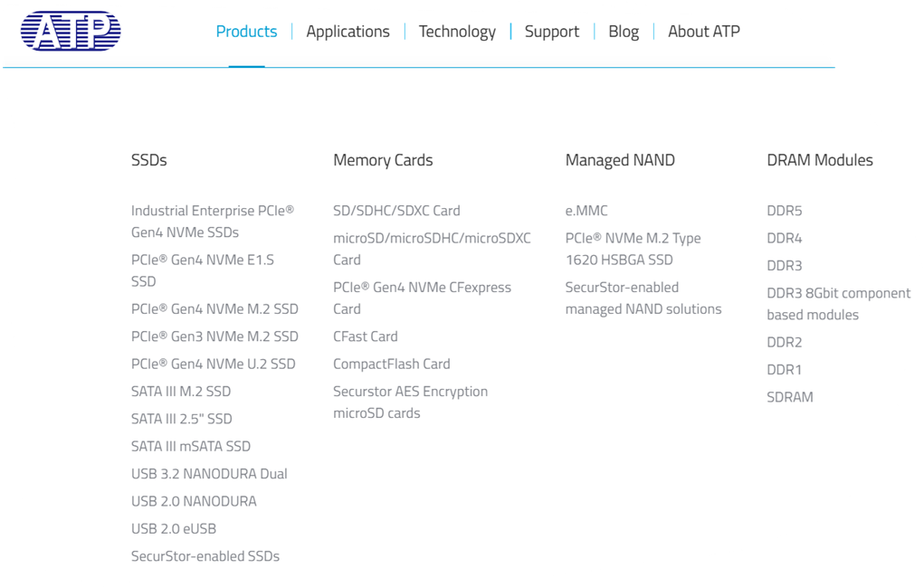Open the Technology menu
The image size is (924, 587).
tap(457, 32)
